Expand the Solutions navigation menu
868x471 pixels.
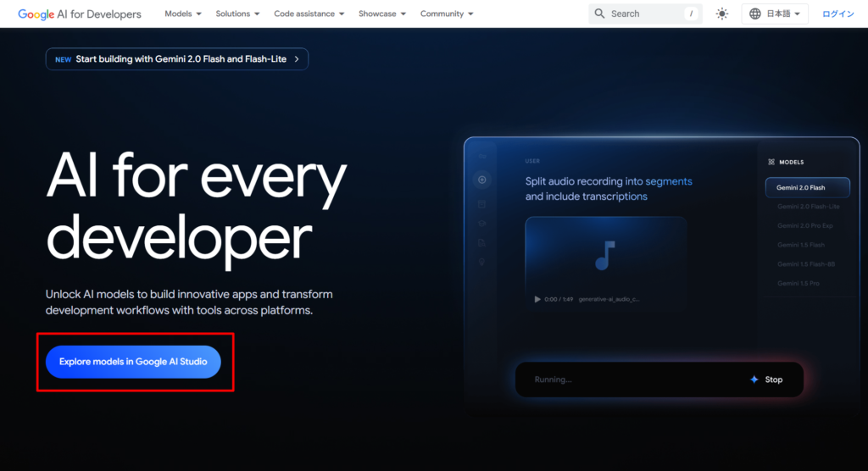[x=237, y=14]
